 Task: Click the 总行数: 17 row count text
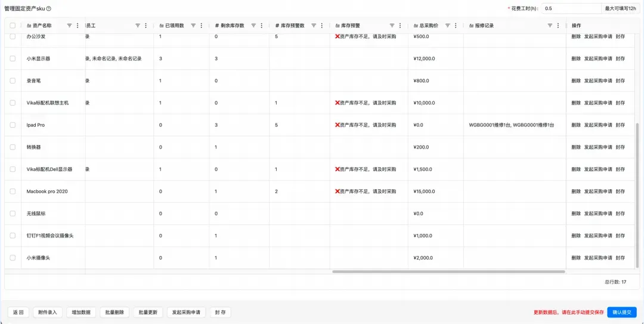click(x=615, y=282)
